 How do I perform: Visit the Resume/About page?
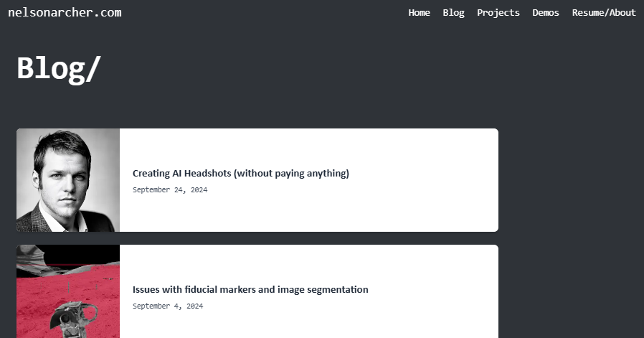603,12
